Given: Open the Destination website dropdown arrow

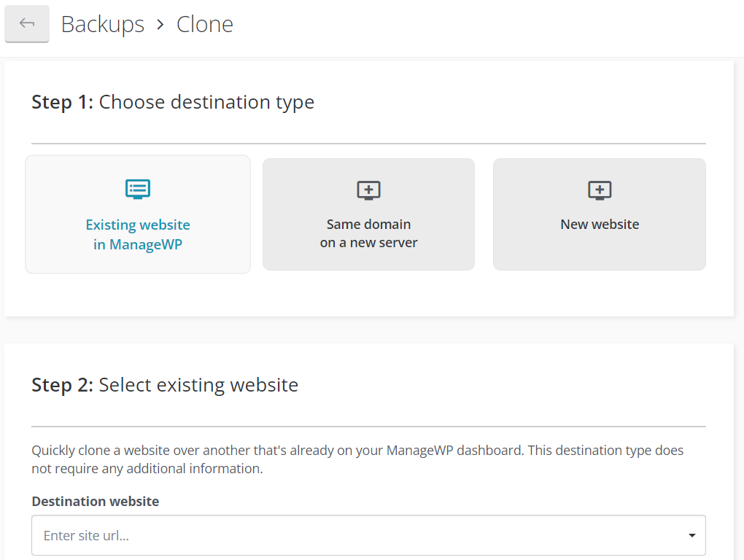Looking at the screenshot, I should point(691,536).
